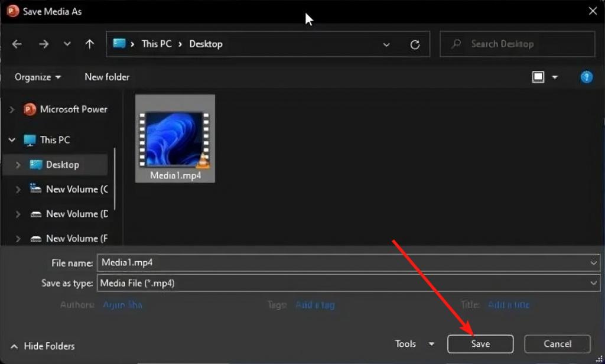Click the Cancel button
The width and height of the screenshot is (605, 364).
point(557,343)
